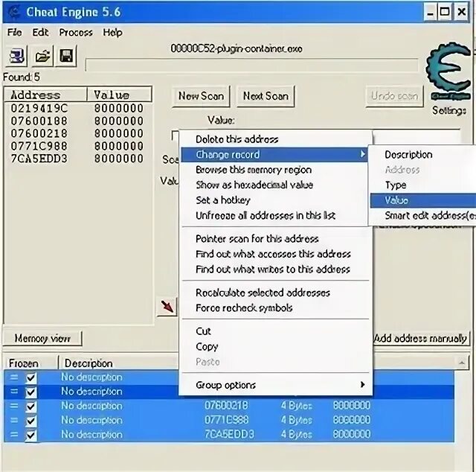Click the Cheat Engine logo
Image resolution: width=476 pixels, height=472 pixels.
click(x=450, y=71)
